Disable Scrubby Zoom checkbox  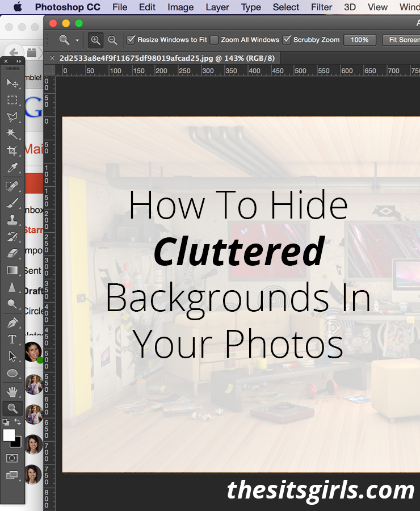click(x=287, y=40)
